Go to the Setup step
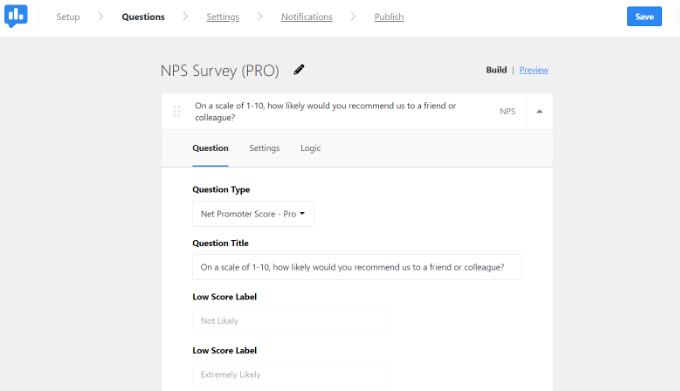Viewport: 680px width, 391px height. click(x=68, y=16)
